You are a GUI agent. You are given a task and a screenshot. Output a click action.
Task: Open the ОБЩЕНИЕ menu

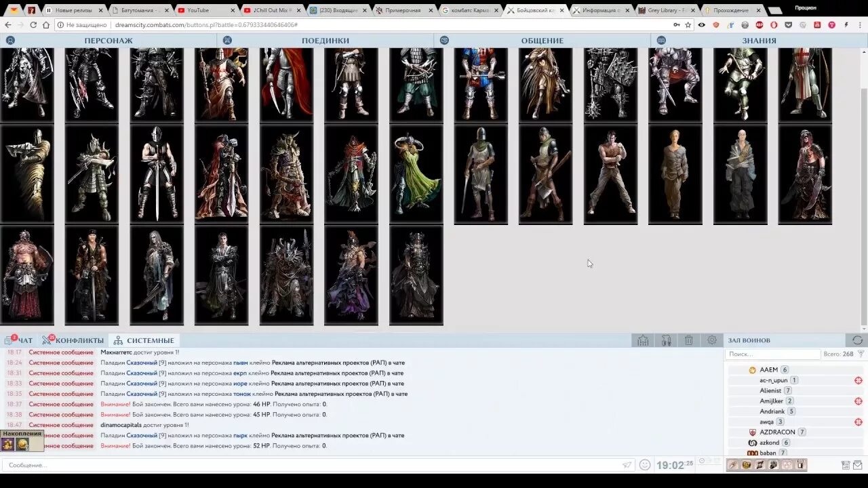542,41
